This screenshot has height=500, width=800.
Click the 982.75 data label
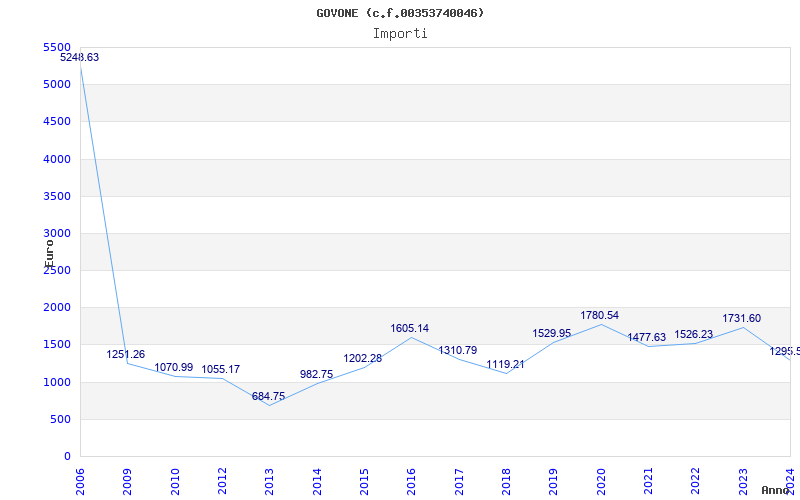(316, 374)
